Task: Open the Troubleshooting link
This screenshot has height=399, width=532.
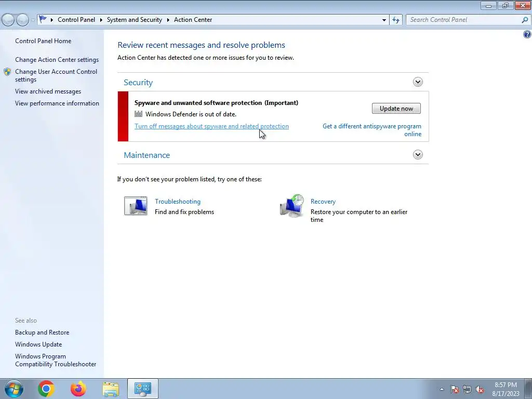Action: pyautogui.click(x=178, y=202)
